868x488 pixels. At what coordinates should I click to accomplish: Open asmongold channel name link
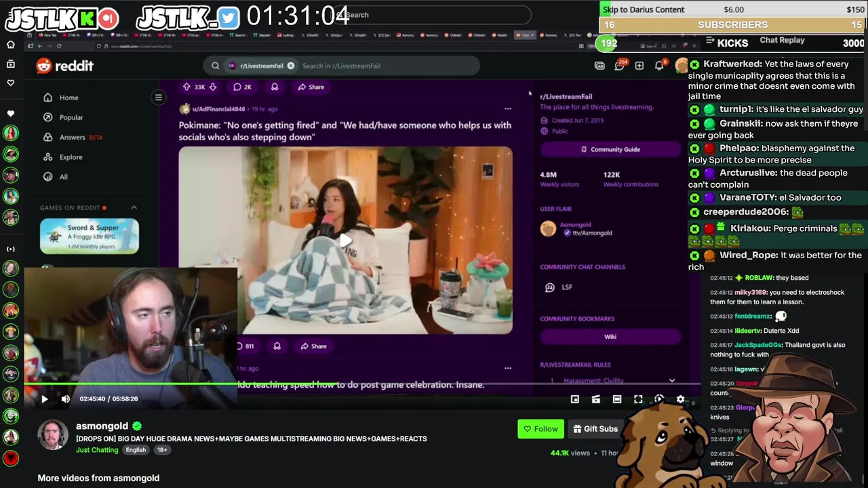tap(102, 426)
